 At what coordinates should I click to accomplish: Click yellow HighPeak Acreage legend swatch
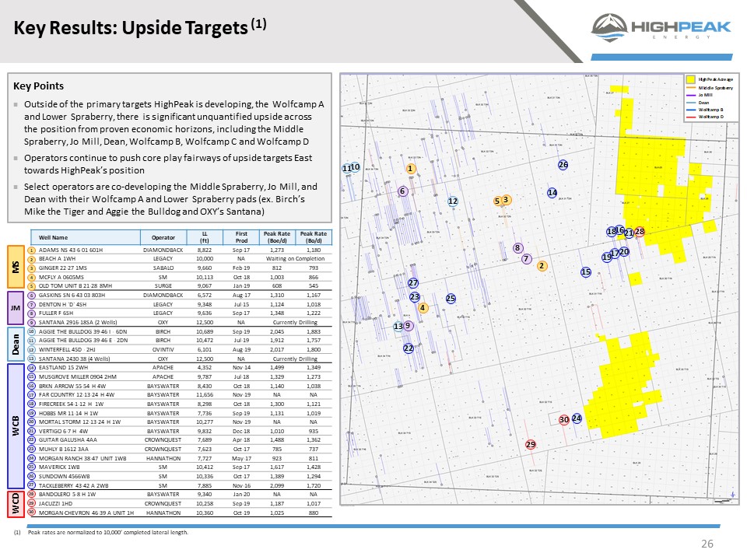(x=690, y=79)
